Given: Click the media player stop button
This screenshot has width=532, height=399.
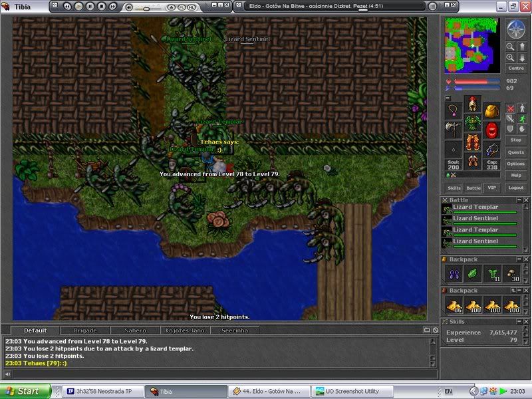Looking at the screenshot, I should (x=101, y=6).
